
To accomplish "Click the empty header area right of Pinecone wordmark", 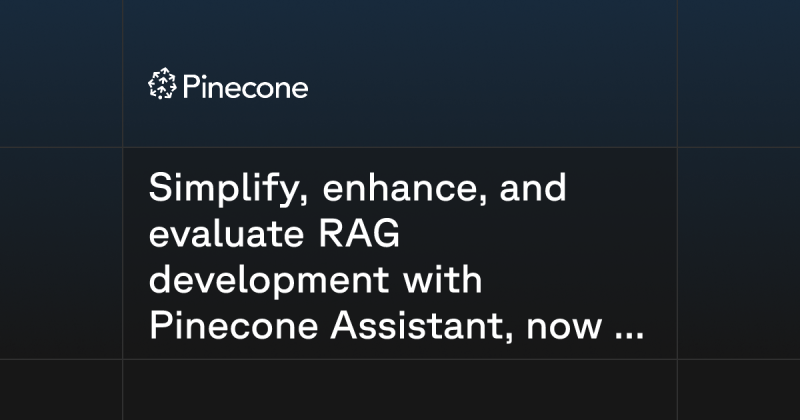I will (490, 87).
